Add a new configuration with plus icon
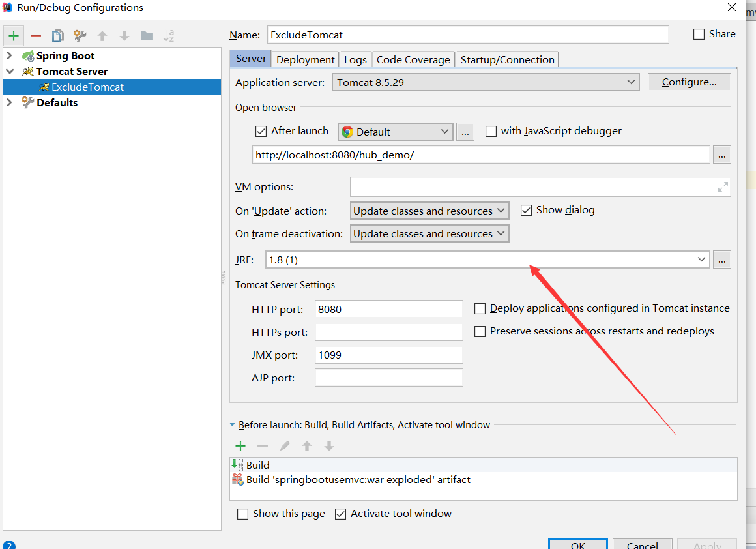This screenshot has height=549, width=756. 14,36
